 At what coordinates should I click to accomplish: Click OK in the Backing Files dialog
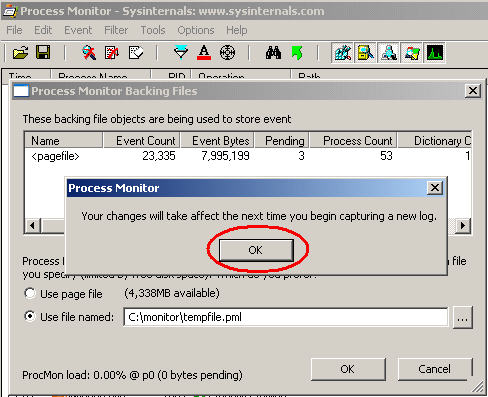point(348,369)
